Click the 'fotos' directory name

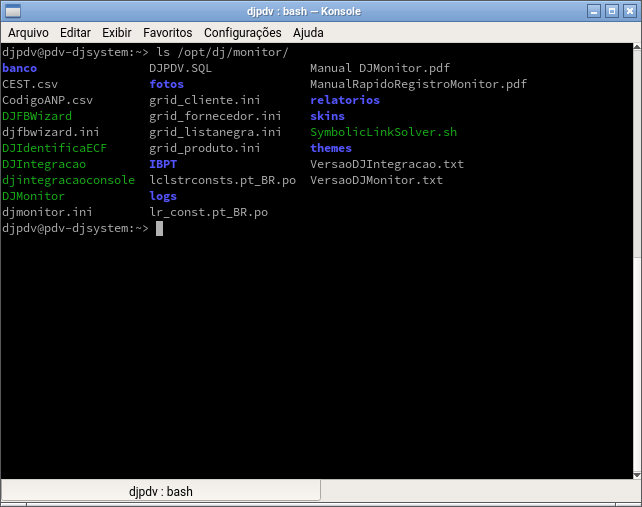(x=166, y=84)
